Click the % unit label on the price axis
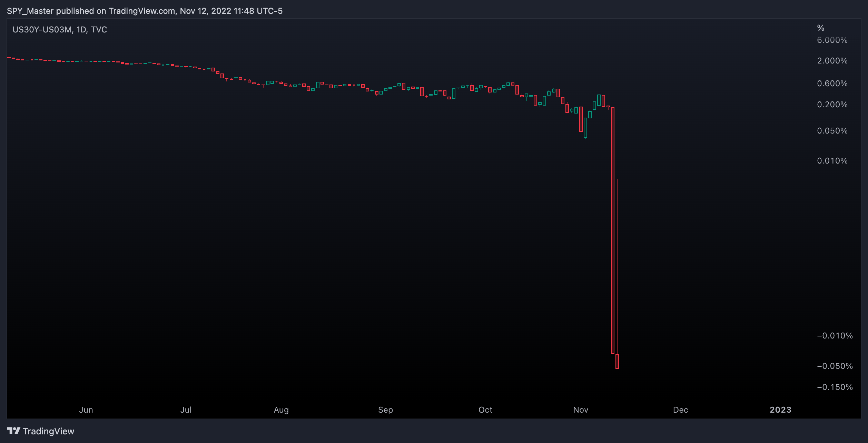The width and height of the screenshot is (868, 443). [821, 28]
